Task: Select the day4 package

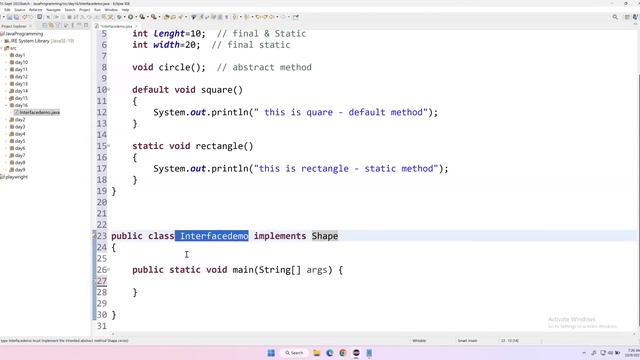Action: 20,134
